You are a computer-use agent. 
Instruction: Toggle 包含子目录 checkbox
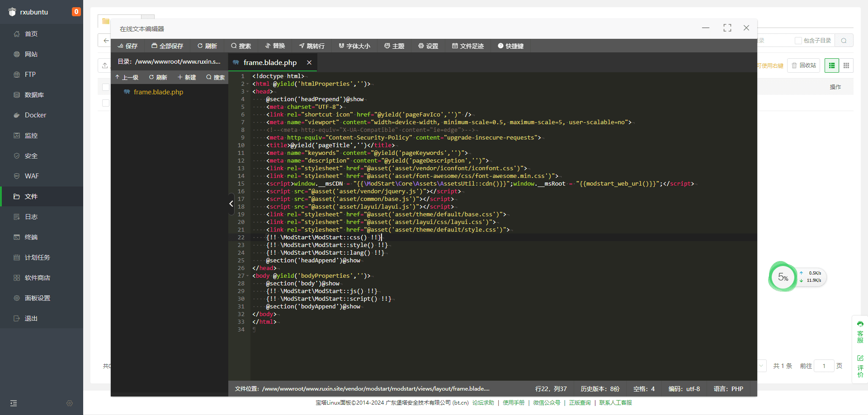click(798, 41)
